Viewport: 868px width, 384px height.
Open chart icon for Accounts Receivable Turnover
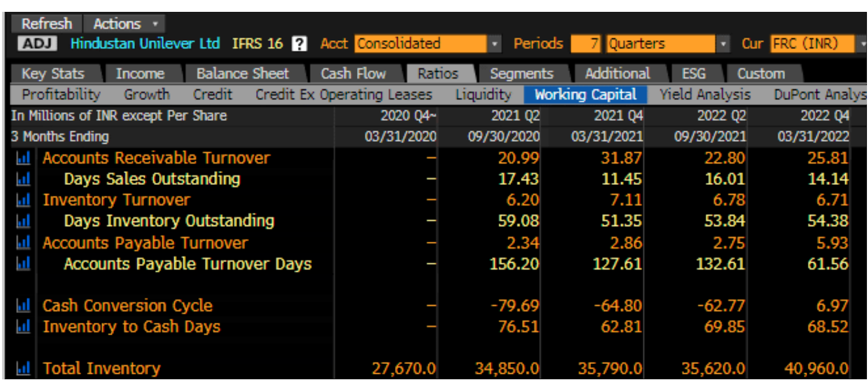23,158
